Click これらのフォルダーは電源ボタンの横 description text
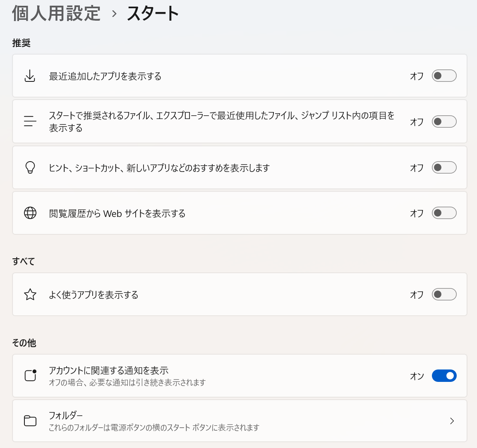Image resolution: width=477 pixels, height=448 pixels. [154, 428]
